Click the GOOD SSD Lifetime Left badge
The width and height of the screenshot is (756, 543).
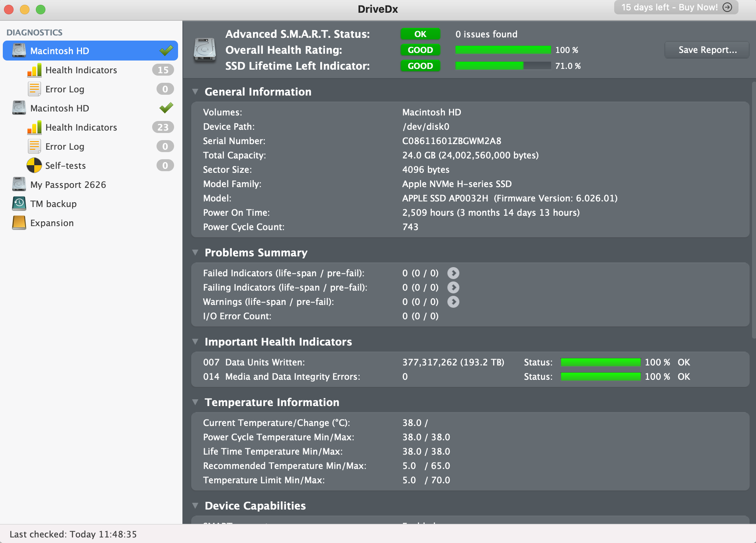420,66
